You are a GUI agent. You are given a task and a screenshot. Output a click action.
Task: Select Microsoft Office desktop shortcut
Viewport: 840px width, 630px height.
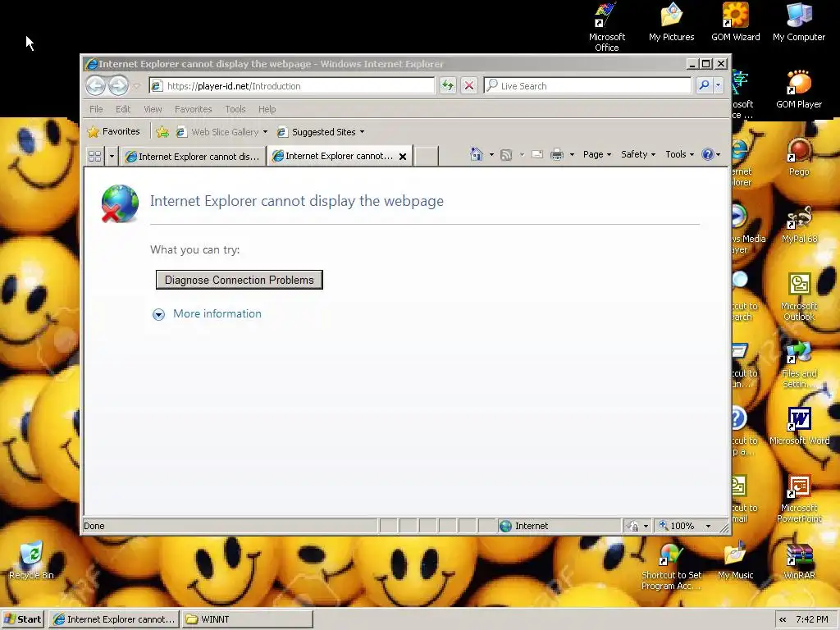click(x=606, y=27)
